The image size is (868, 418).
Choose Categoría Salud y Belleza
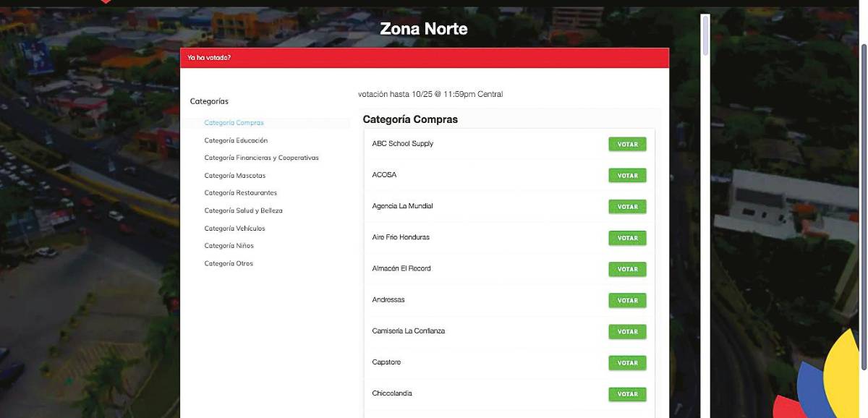(243, 210)
